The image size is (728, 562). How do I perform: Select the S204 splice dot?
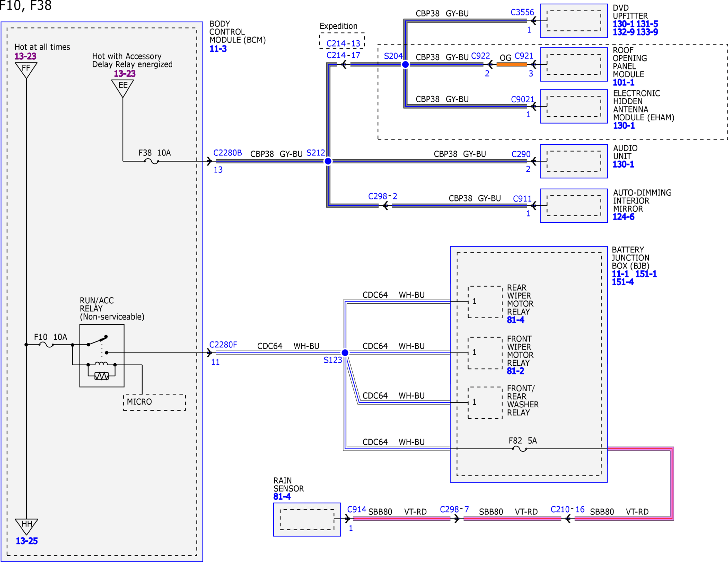(405, 64)
